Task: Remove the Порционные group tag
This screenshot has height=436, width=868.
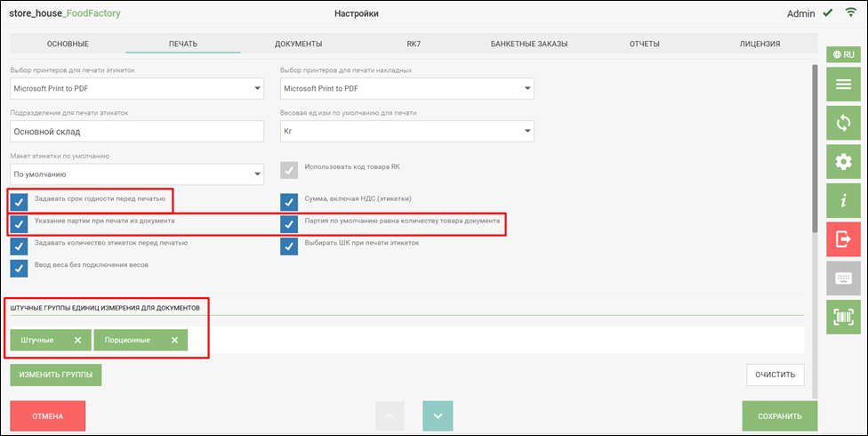Action: click(x=174, y=340)
